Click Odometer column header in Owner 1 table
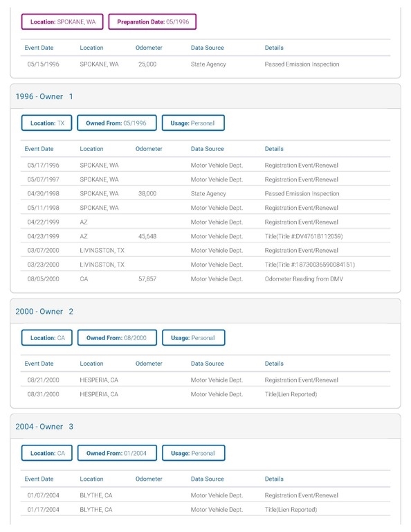This screenshot has width=411, height=532. click(x=149, y=149)
